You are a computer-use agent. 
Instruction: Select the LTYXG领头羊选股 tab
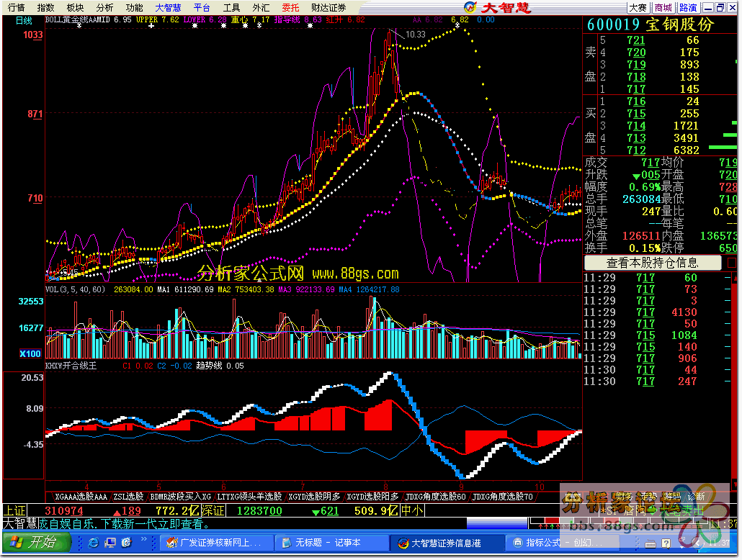coord(249,497)
